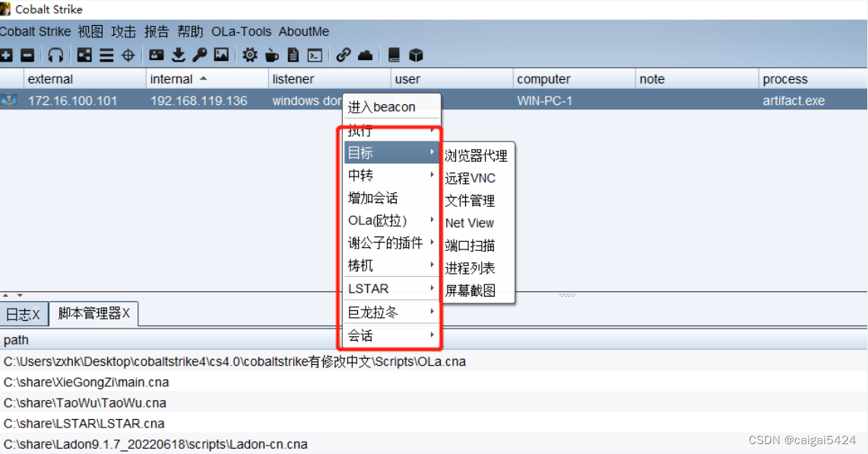Click the connect to team server plus icon

click(x=6, y=55)
